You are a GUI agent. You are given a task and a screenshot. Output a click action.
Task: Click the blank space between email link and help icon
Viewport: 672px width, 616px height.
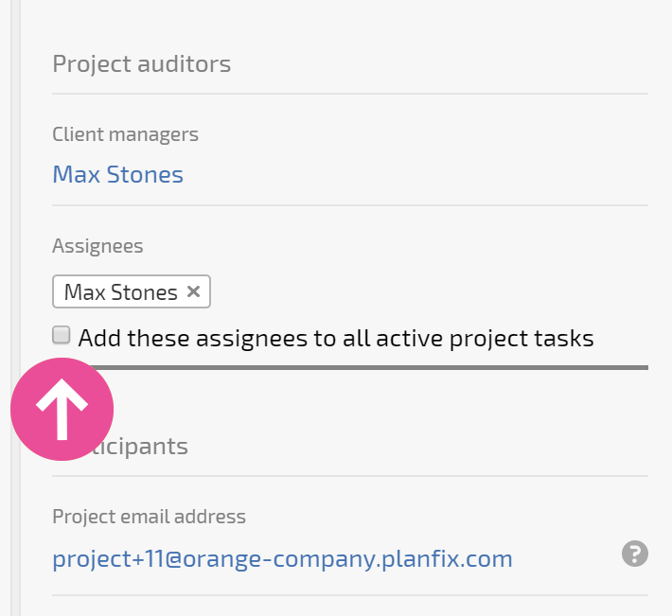pos(567,558)
